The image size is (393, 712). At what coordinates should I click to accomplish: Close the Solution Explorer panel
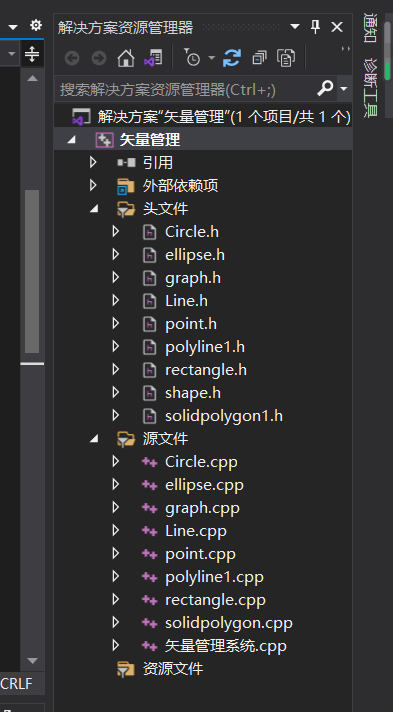[x=337, y=27]
